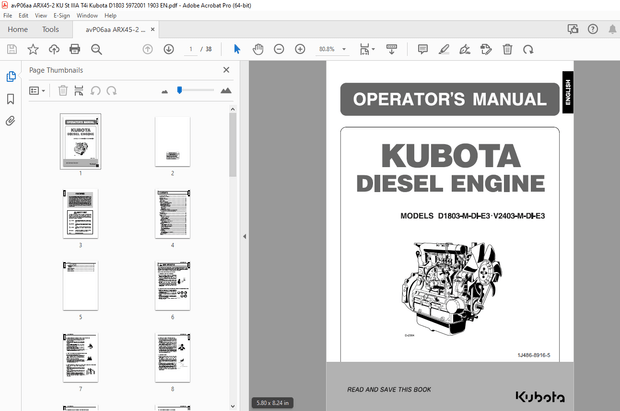Close the Page Thumbnails panel
Viewport: 620px width, 411px height.
(226, 70)
